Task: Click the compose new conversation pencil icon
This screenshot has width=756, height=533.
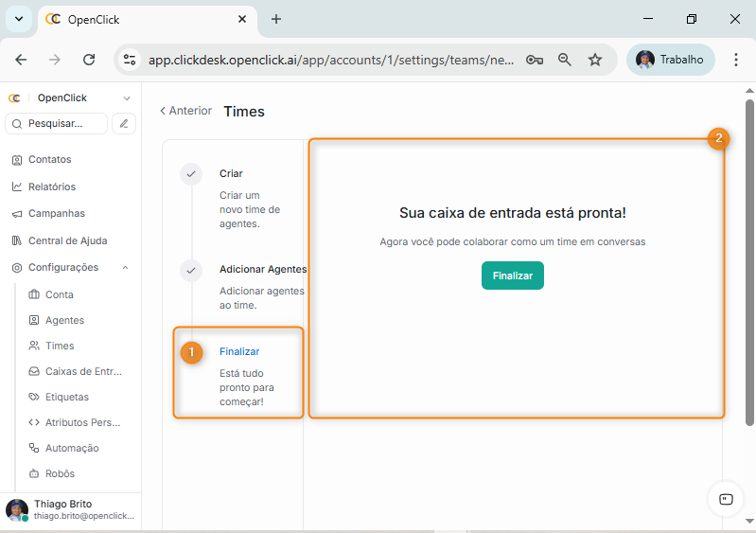Action: 123,123
